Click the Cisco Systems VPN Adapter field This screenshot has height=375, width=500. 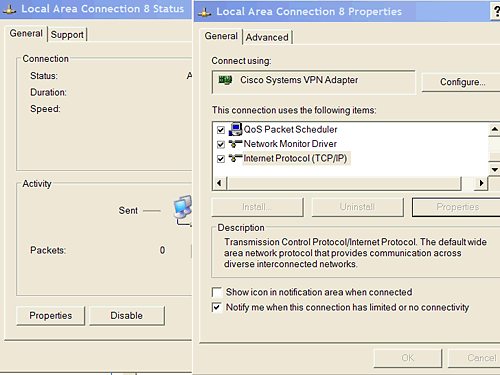[314, 82]
